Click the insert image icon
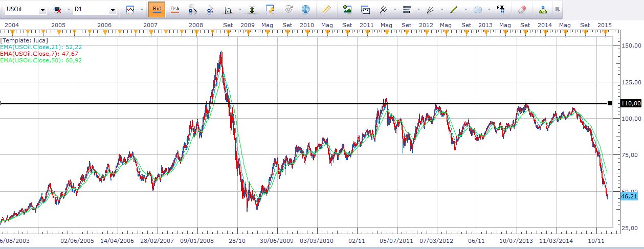The image size is (644, 249). coord(347,9)
